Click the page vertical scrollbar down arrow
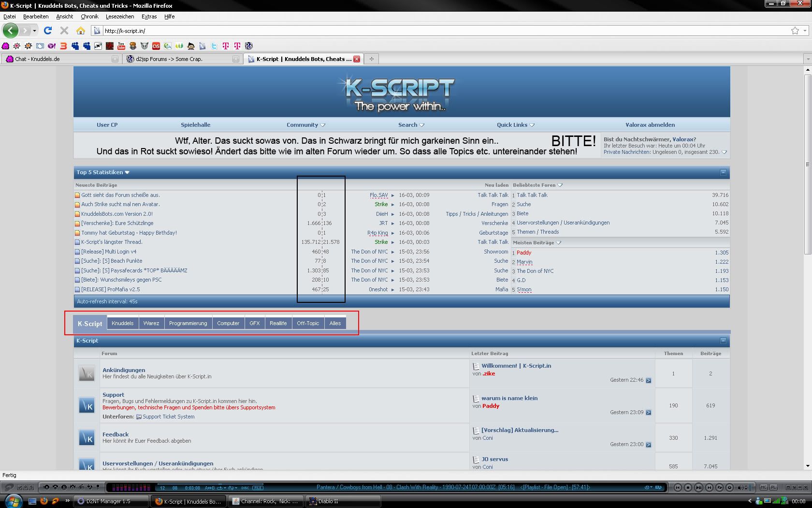The image size is (812, 508). (x=808, y=466)
